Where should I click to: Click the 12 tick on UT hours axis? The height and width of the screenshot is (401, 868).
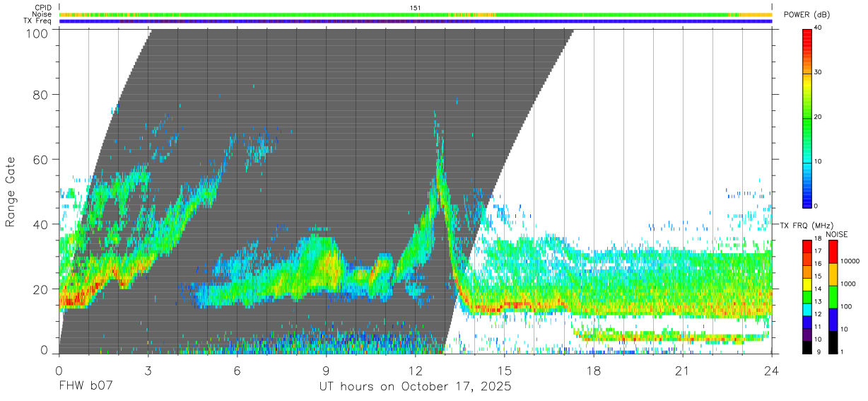415,371
